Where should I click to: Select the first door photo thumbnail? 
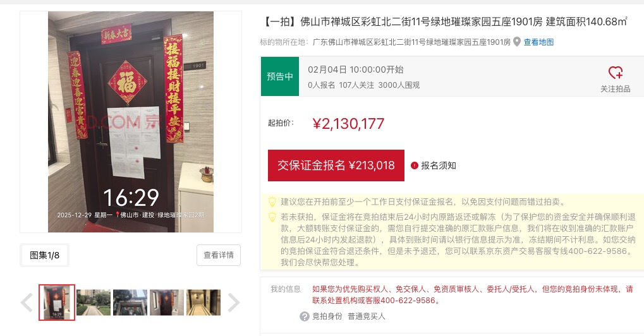(x=57, y=303)
